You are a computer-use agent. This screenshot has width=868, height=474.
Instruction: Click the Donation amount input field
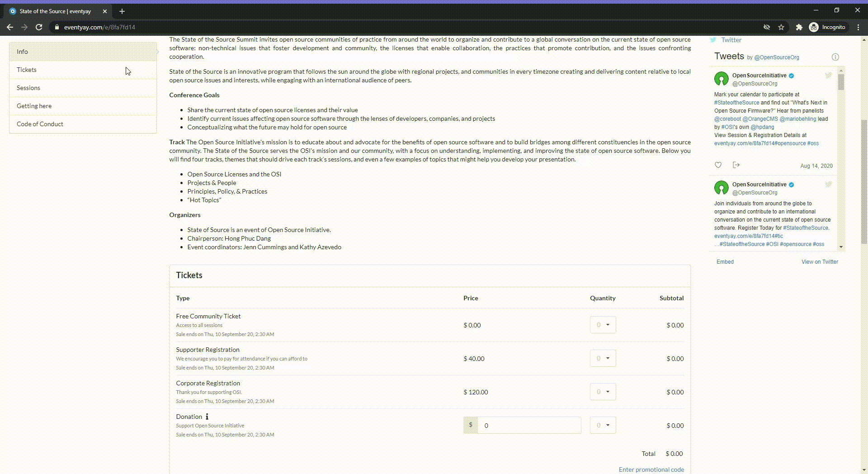click(x=529, y=425)
